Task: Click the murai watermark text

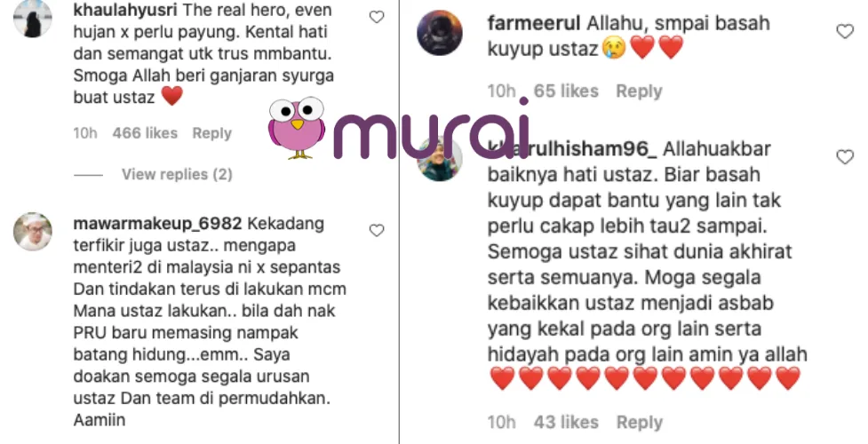Action: pyautogui.click(x=432, y=129)
